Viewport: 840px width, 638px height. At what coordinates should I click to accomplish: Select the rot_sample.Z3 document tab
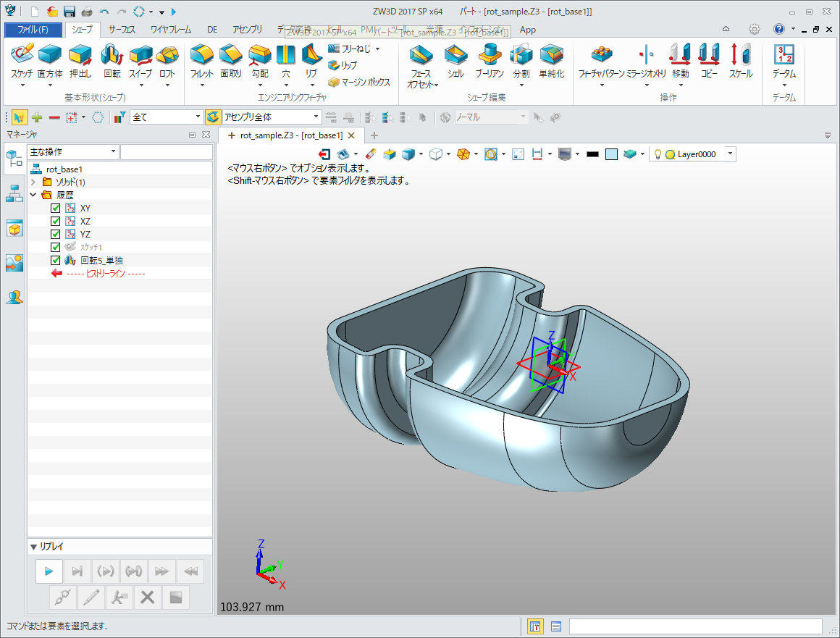pyautogui.click(x=291, y=135)
